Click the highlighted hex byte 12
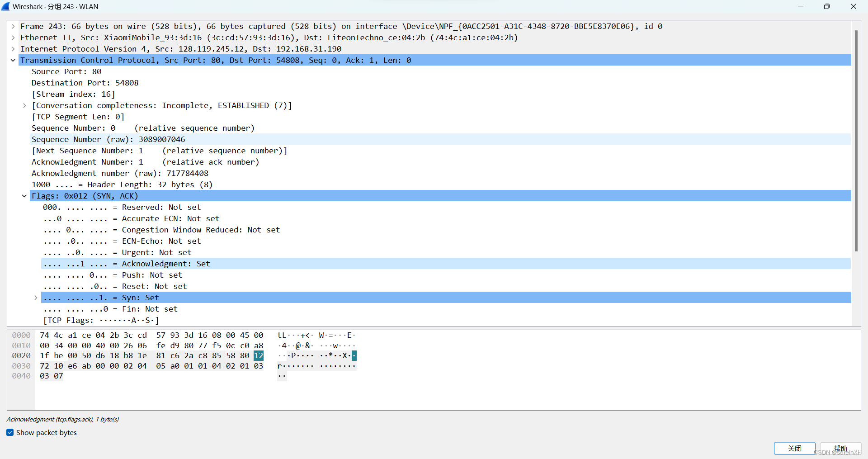The width and height of the screenshot is (868, 459). point(258,356)
